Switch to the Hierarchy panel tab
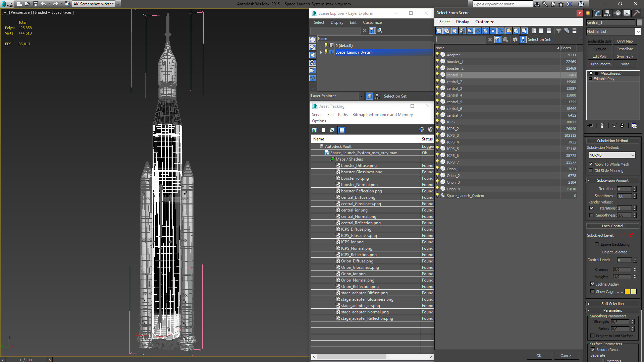Image resolution: width=644 pixels, height=362 pixels. click(x=607, y=13)
